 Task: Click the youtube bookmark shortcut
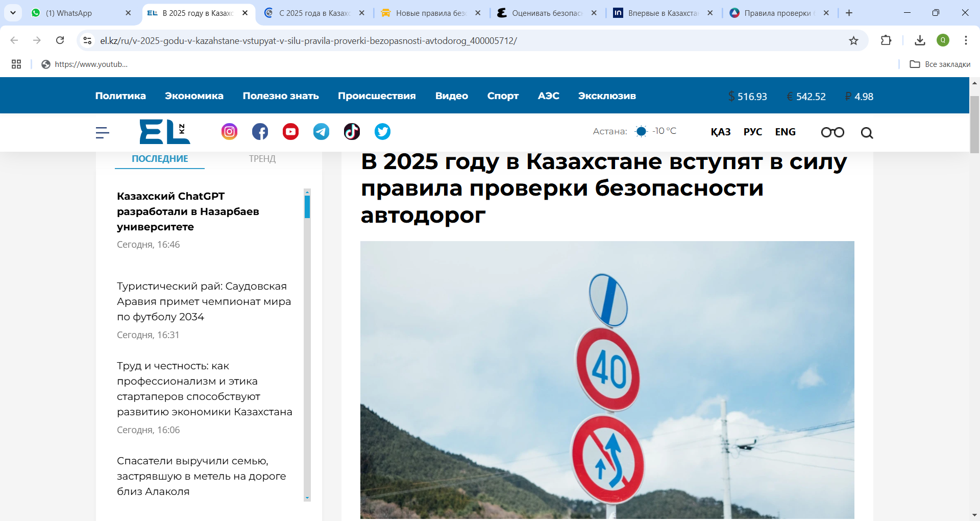(x=85, y=64)
